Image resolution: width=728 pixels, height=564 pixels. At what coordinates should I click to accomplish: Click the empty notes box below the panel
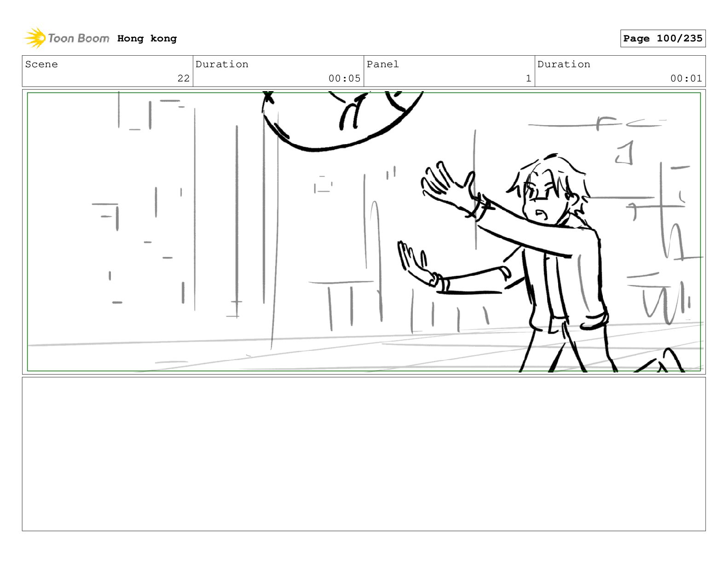pos(364,454)
